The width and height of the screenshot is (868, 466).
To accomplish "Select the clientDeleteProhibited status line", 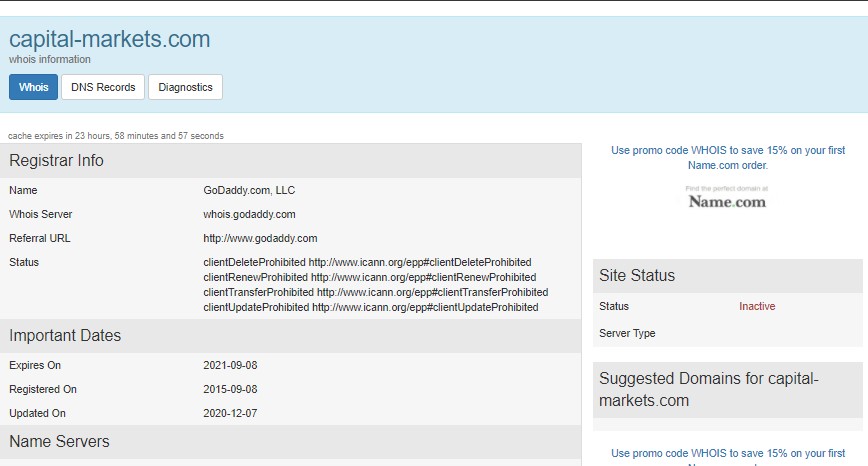I will click(x=367, y=262).
